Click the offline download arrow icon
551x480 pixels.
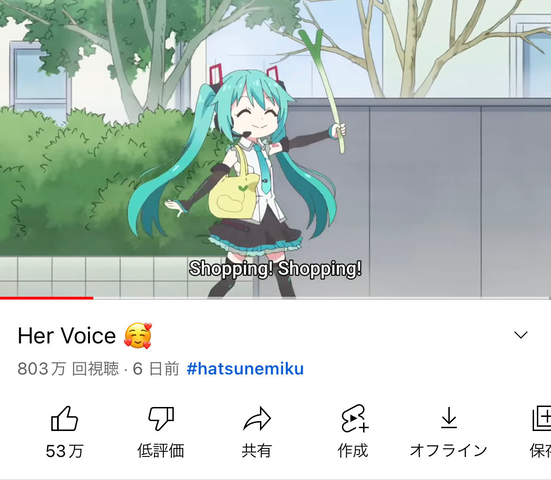[x=449, y=418]
